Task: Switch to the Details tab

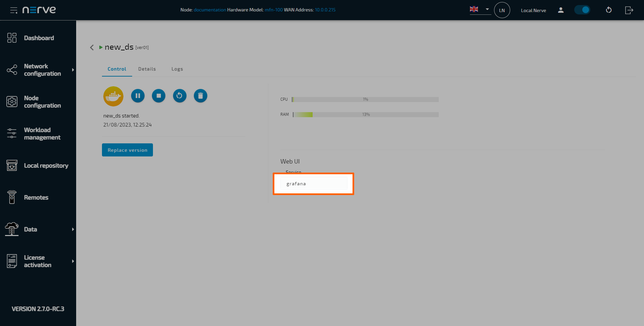Action: click(147, 69)
